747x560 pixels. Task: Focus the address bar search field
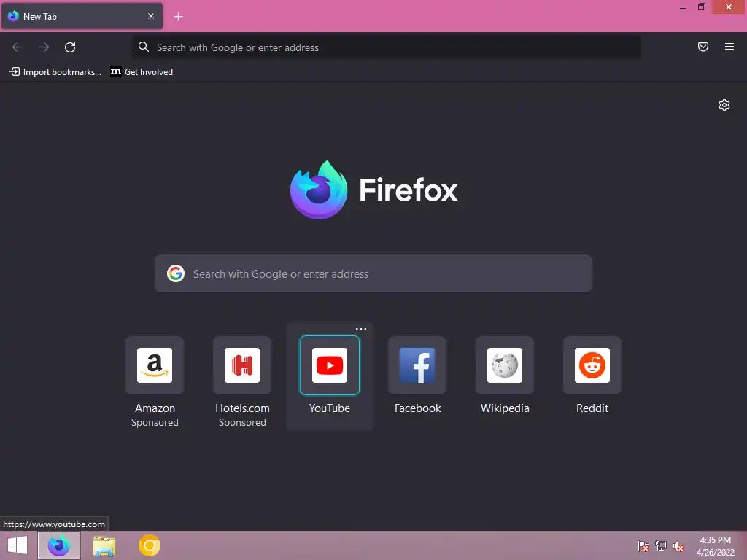pyautogui.click(x=387, y=47)
